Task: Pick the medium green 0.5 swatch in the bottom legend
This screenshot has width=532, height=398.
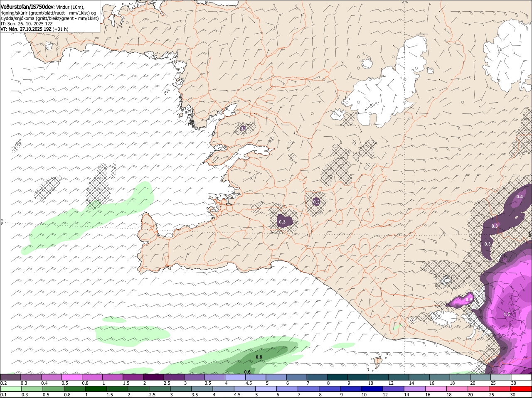Action: [x=53, y=389]
